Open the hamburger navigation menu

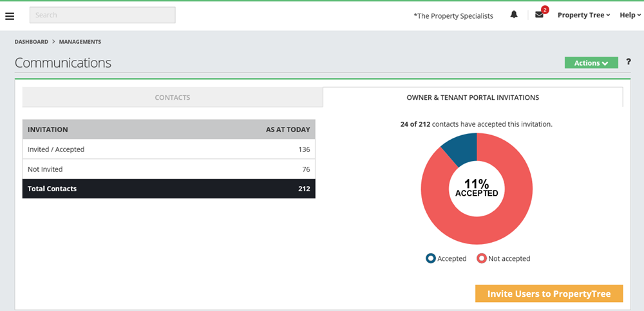10,16
